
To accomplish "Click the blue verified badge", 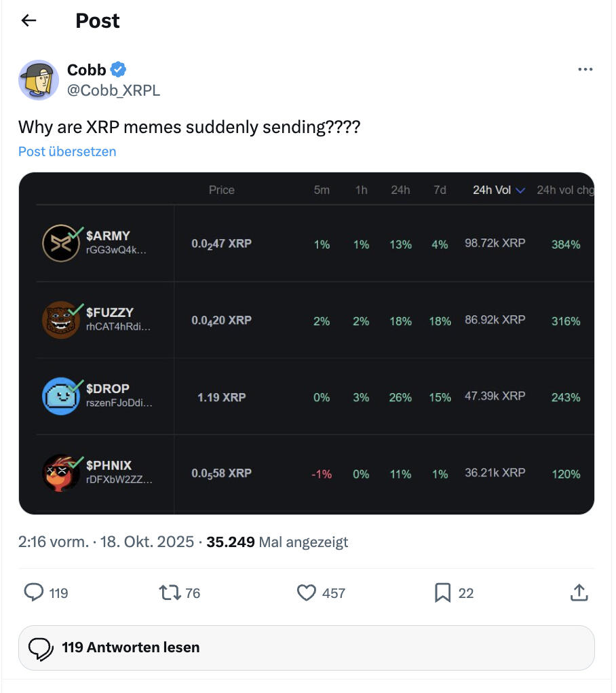I will click(x=118, y=69).
